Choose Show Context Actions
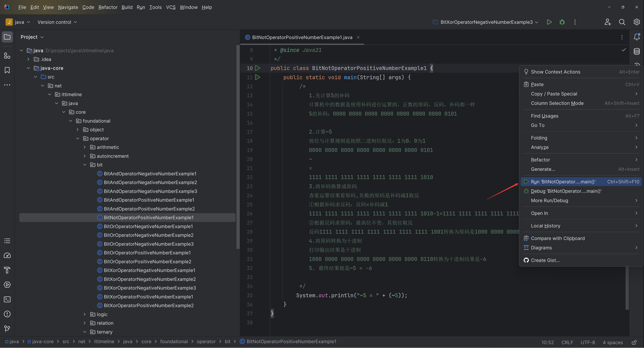644x348 pixels. pos(581,72)
